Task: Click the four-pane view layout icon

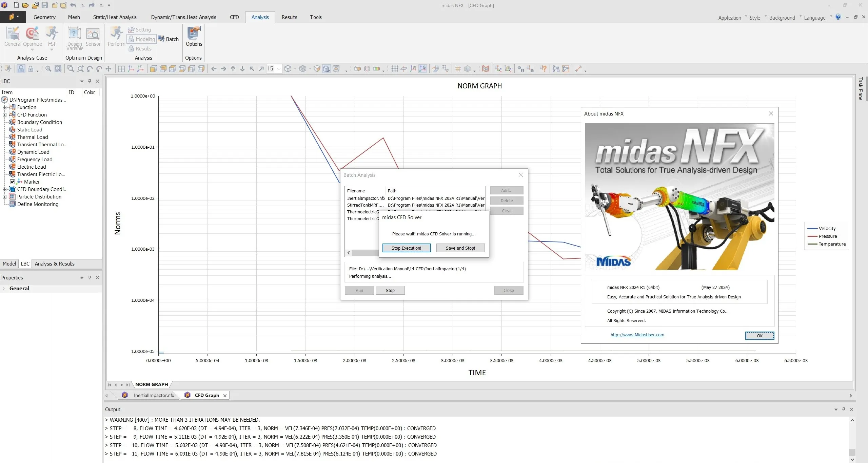Action: [121, 69]
